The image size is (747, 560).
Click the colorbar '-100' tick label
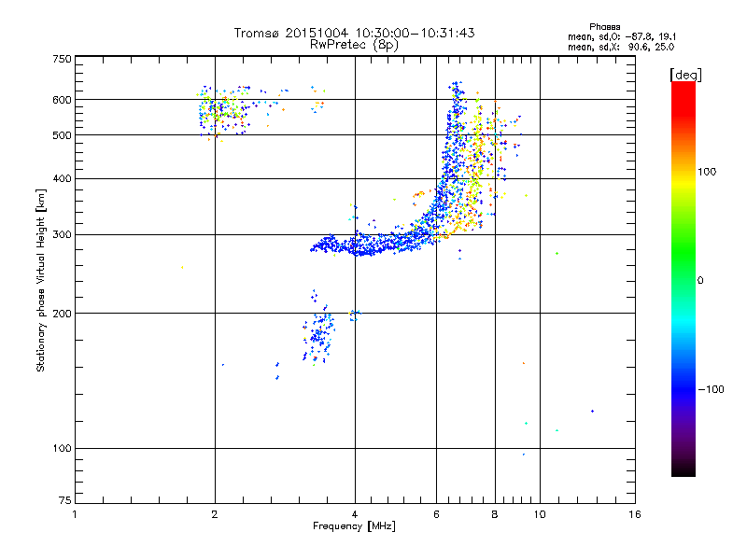click(711, 389)
